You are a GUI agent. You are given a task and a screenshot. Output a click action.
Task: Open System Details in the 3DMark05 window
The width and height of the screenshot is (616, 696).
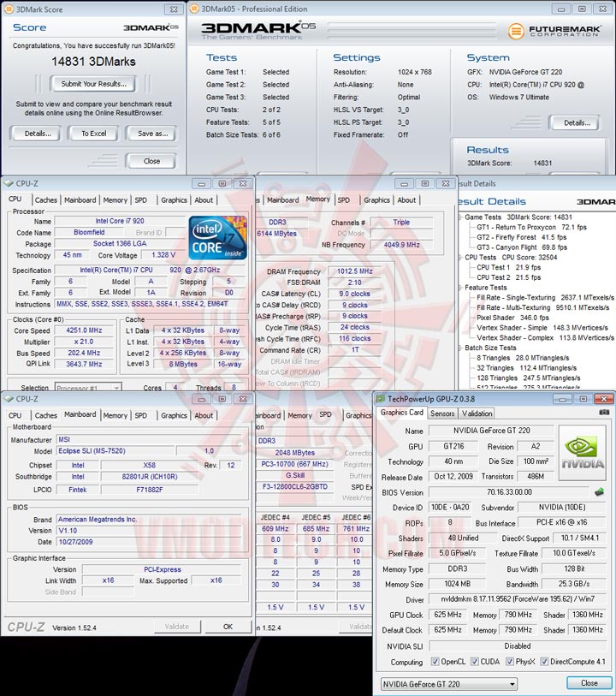coord(576,123)
